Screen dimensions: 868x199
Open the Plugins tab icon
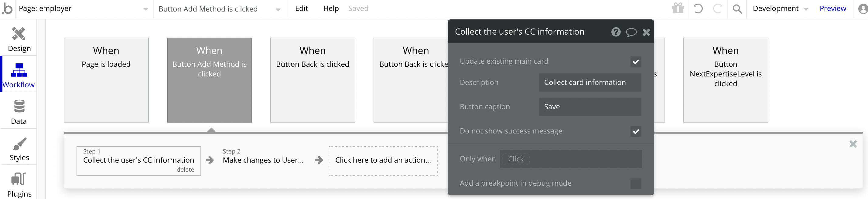click(19, 179)
